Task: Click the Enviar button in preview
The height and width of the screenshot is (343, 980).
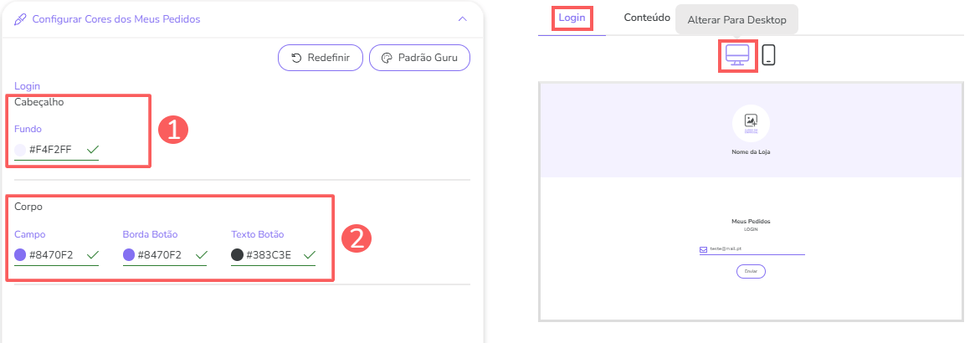Action: point(751,271)
